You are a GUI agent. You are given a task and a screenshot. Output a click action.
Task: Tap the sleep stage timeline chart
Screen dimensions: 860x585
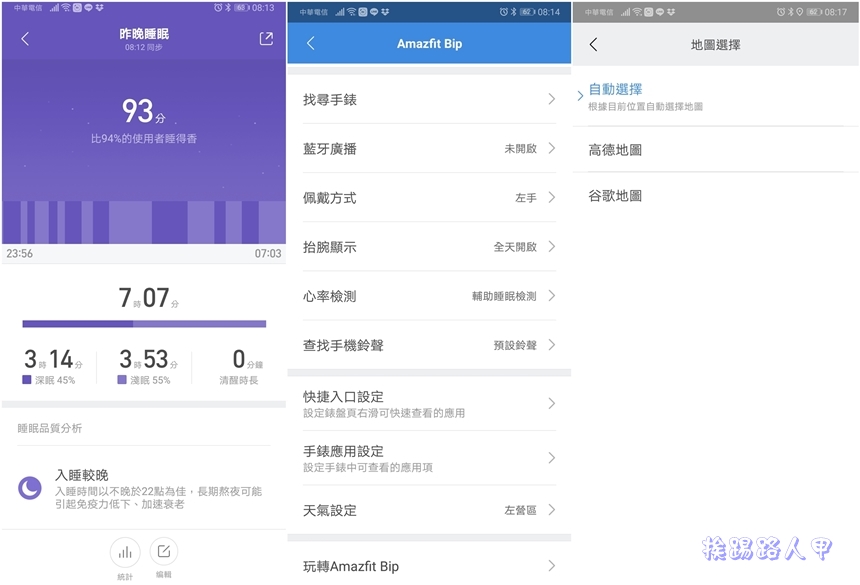click(x=144, y=222)
